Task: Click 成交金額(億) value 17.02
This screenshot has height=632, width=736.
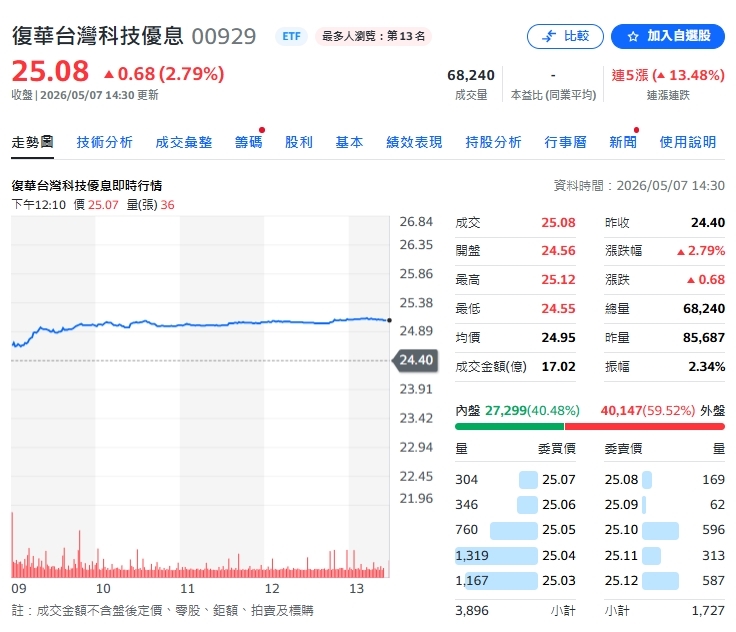Action: coord(558,366)
